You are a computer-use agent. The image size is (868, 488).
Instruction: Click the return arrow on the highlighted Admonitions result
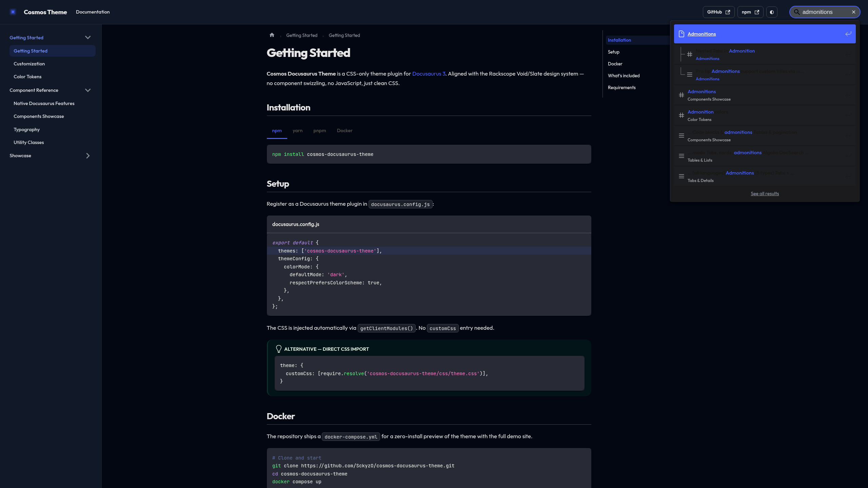click(848, 34)
